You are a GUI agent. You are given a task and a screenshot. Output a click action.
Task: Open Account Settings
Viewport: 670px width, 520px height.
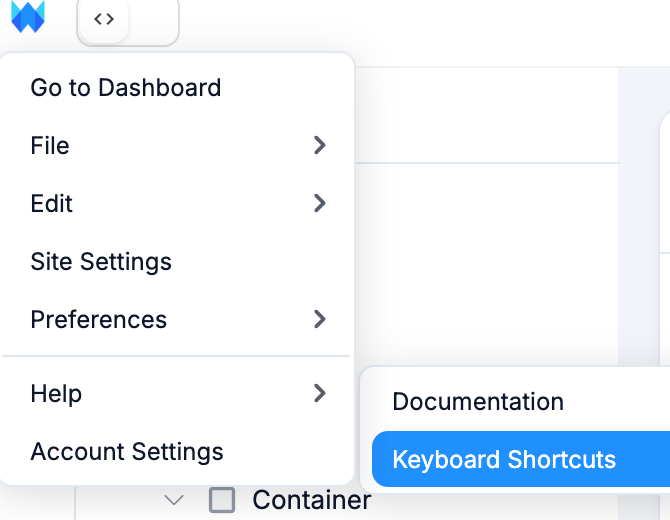click(127, 451)
